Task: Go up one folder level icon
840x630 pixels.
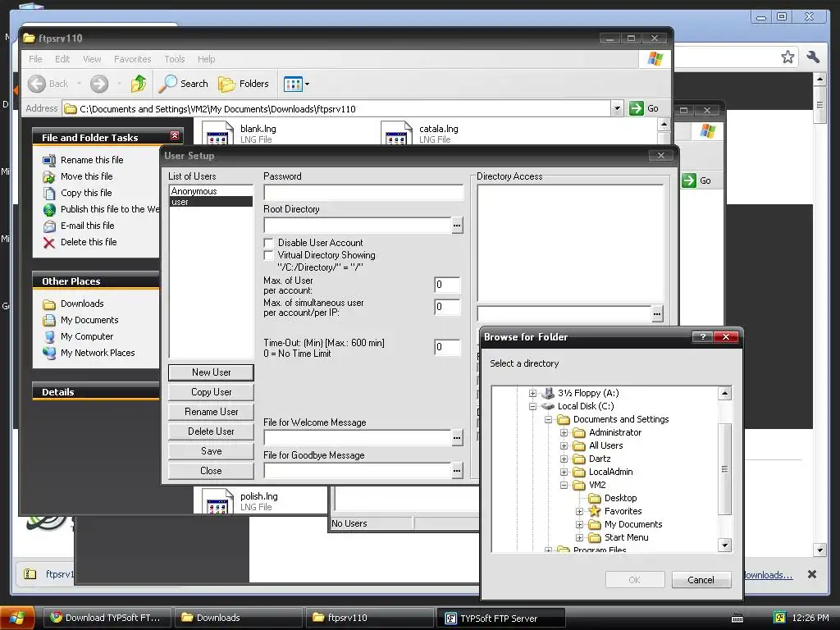Action: pyautogui.click(x=138, y=84)
